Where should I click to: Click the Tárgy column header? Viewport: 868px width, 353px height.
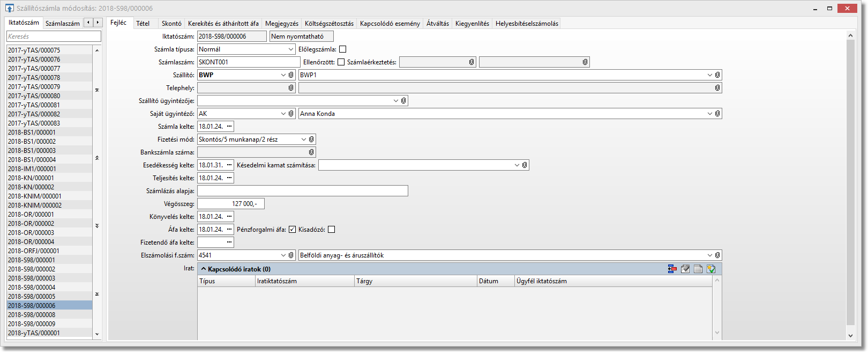(x=416, y=281)
